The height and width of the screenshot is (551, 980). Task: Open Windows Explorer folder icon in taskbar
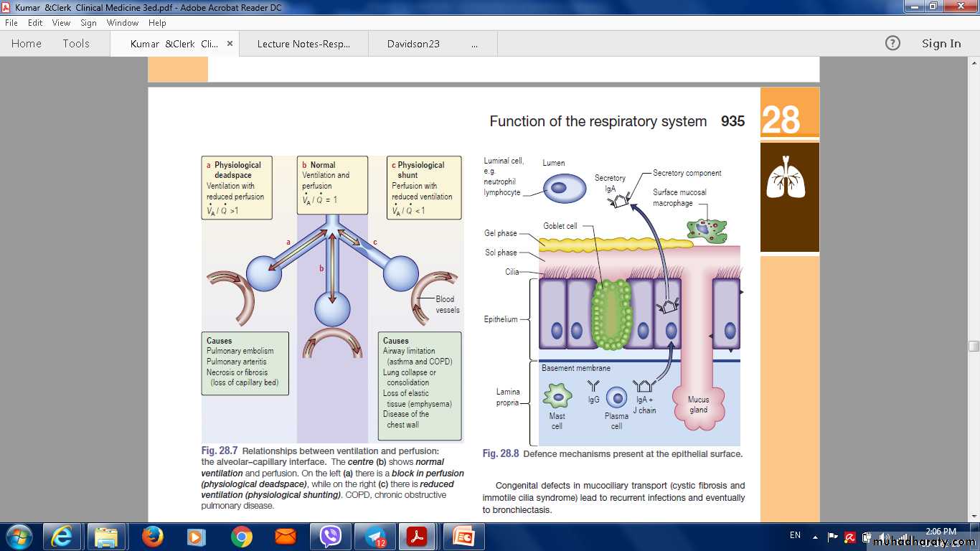107,536
